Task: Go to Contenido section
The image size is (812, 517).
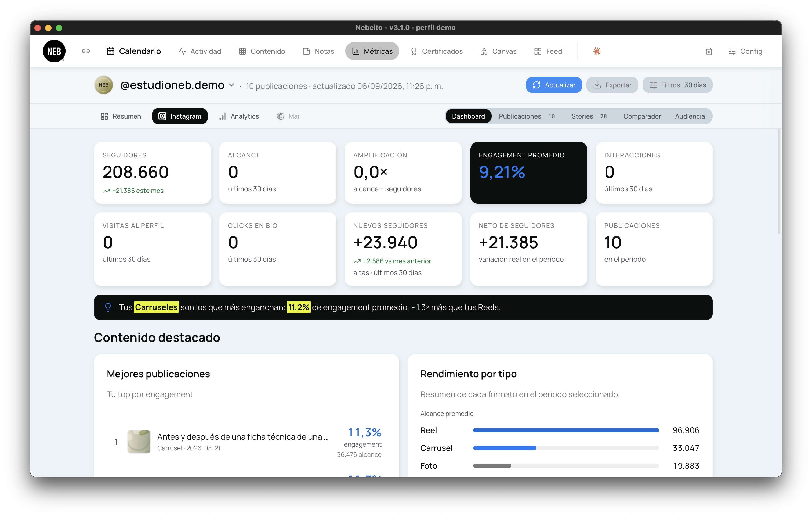Action: pyautogui.click(x=262, y=51)
